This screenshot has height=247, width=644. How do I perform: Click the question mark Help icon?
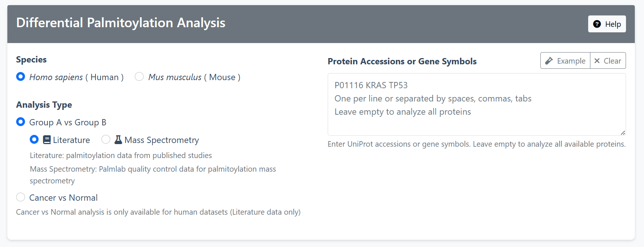click(597, 24)
